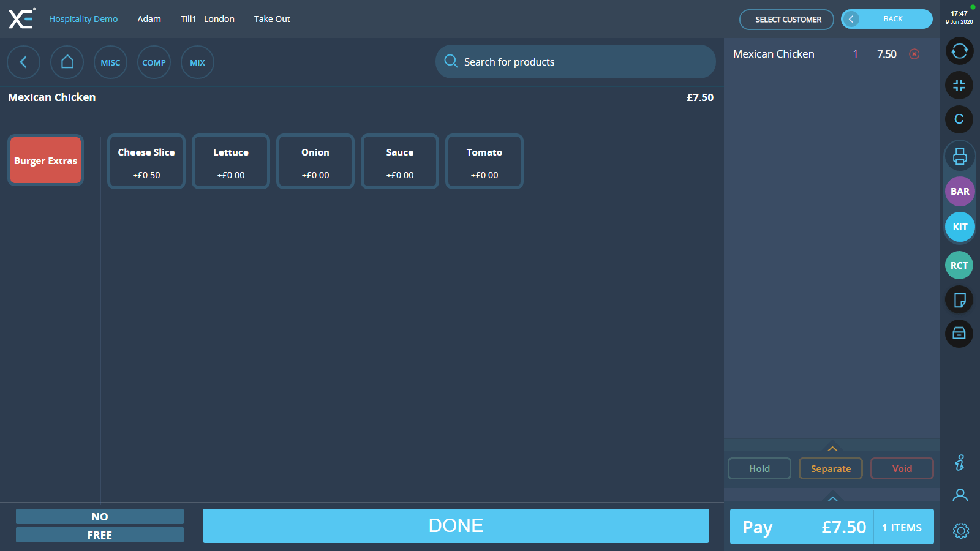Open the MISC menu
Image resolution: width=980 pixels, height=551 pixels.
[110, 62]
